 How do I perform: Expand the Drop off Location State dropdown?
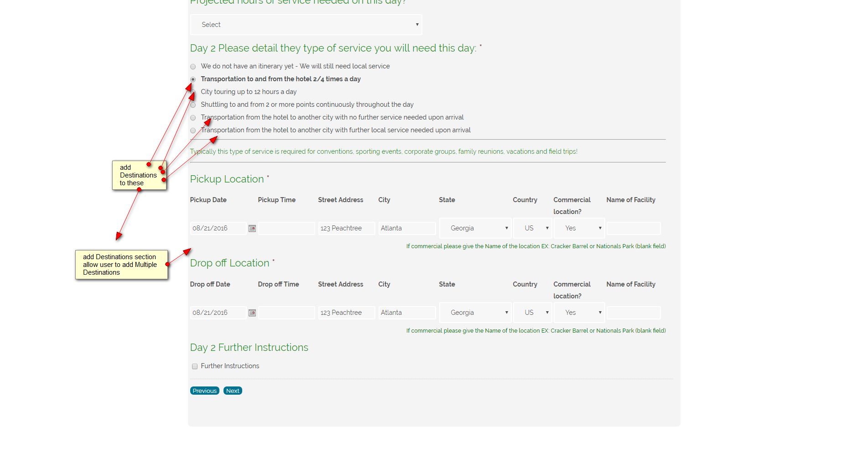475,313
